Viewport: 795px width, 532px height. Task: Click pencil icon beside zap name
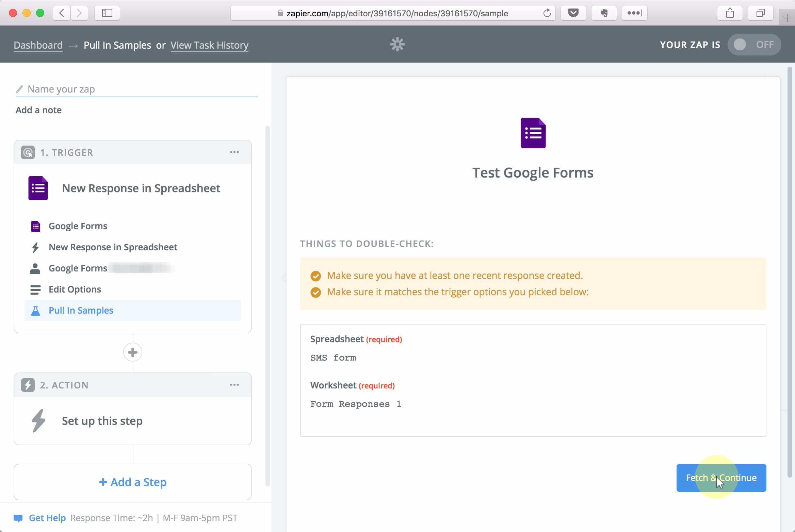tap(19, 89)
